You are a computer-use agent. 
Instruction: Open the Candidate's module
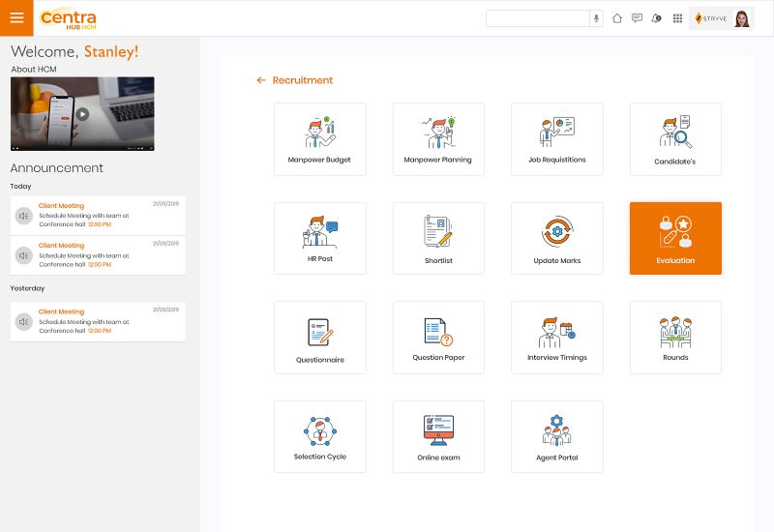point(675,139)
